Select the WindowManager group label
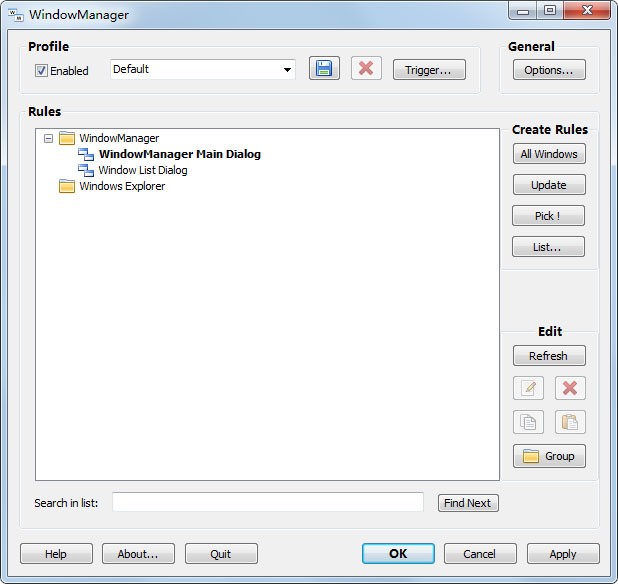Viewport: 618px width, 584px height. [119, 138]
